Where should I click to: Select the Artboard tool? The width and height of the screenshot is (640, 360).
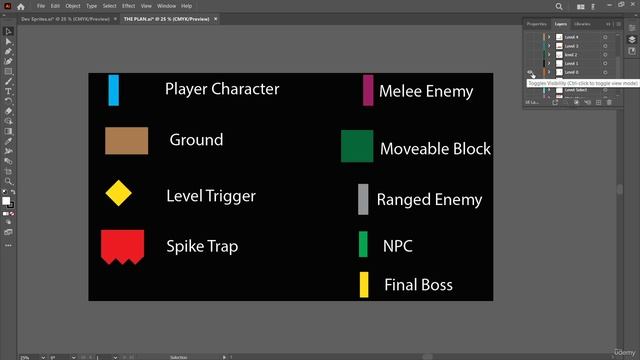[x=8, y=171]
